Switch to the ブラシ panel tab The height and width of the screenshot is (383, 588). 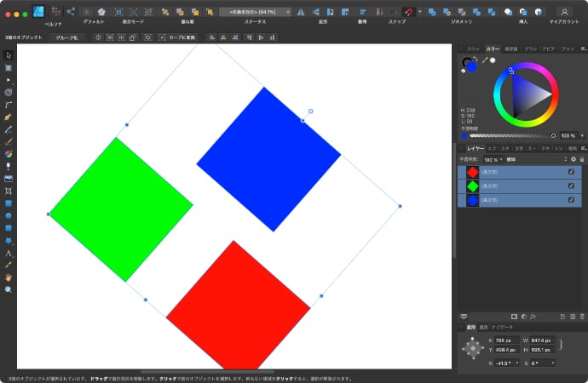[530, 49]
